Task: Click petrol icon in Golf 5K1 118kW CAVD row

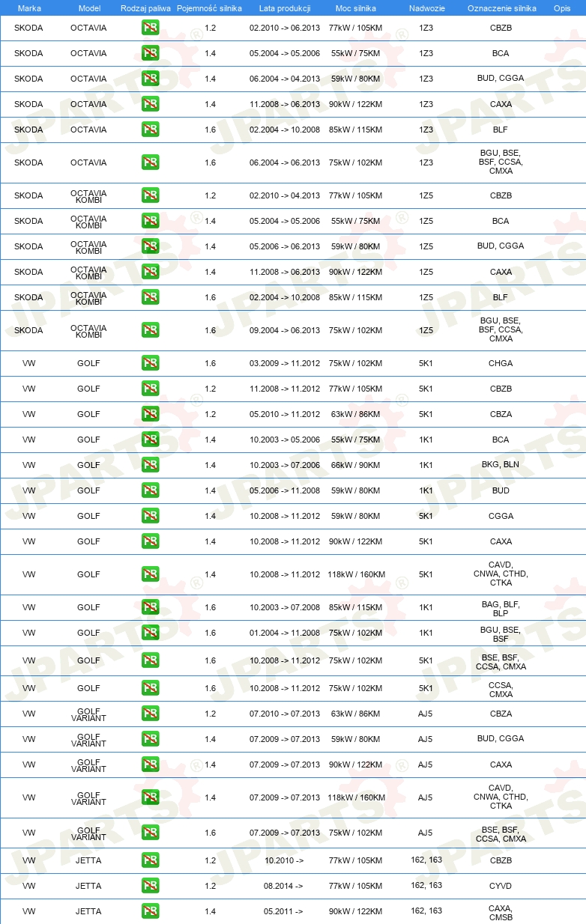Action: (150, 574)
